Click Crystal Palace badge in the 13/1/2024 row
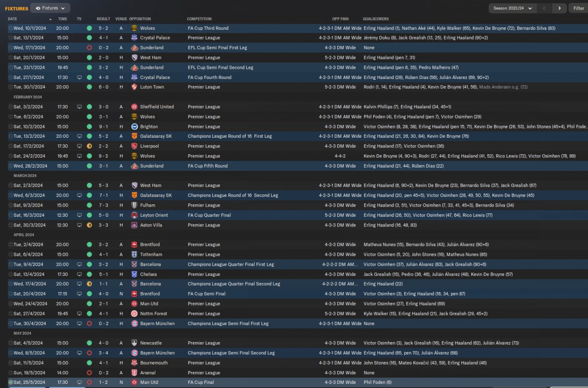 pos(135,38)
